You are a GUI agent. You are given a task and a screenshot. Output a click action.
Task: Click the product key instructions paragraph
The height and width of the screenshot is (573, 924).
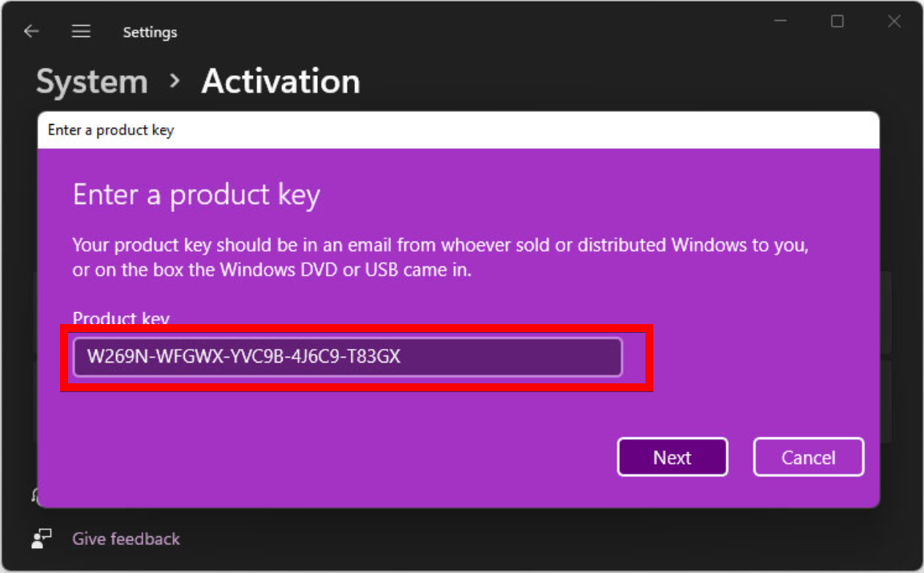coord(440,256)
